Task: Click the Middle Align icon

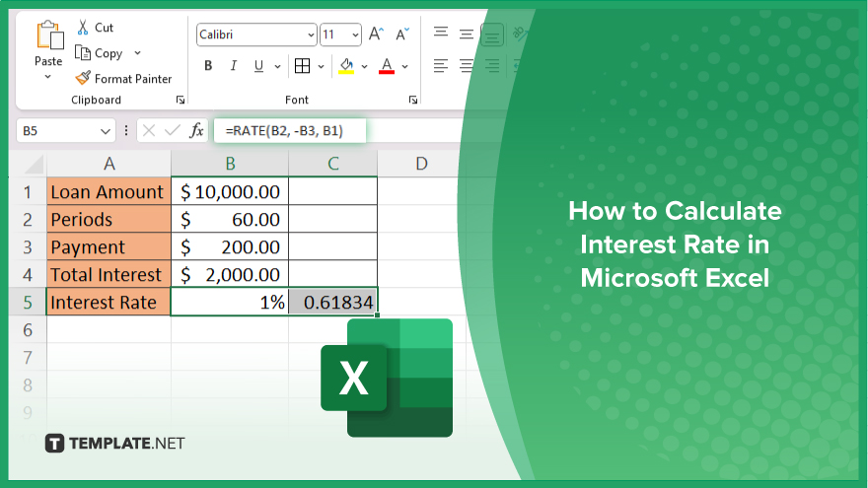Action: coord(467,35)
